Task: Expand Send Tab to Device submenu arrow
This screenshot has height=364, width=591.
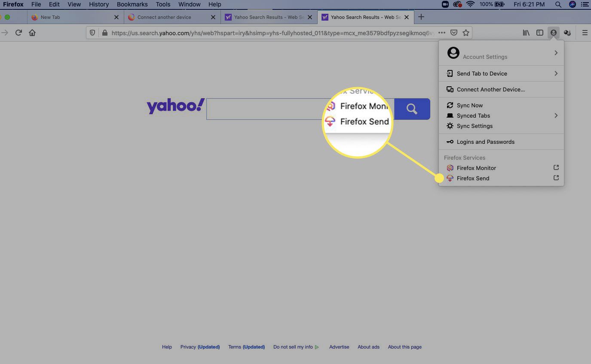Action: [556, 73]
